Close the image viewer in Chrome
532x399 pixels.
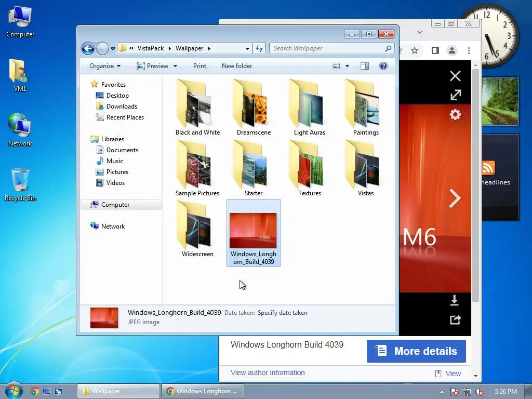pyautogui.click(x=455, y=76)
